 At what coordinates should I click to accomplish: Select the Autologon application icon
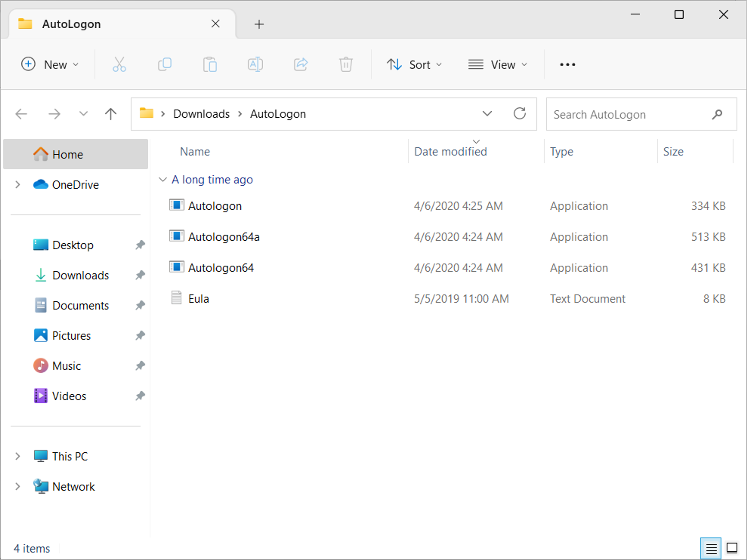pyautogui.click(x=177, y=205)
